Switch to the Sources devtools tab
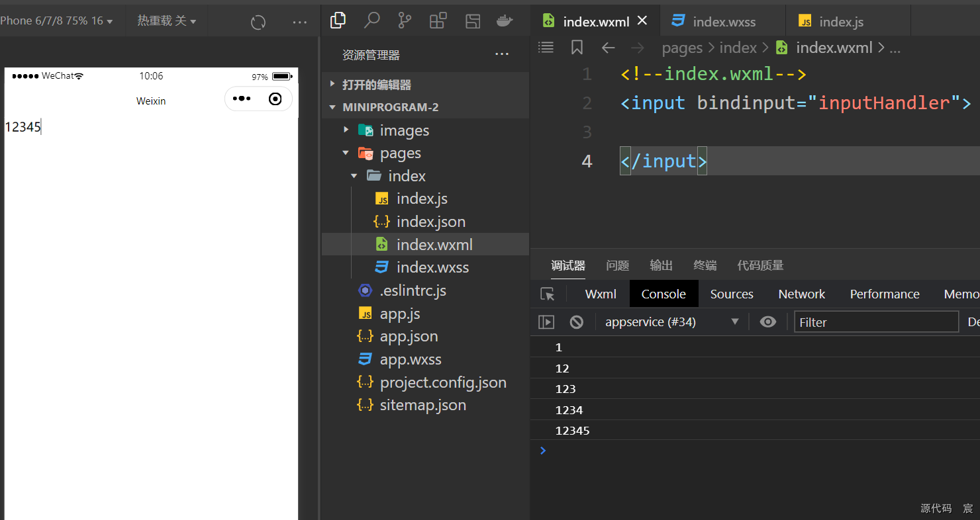Image resolution: width=980 pixels, height=520 pixels. coord(732,294)
